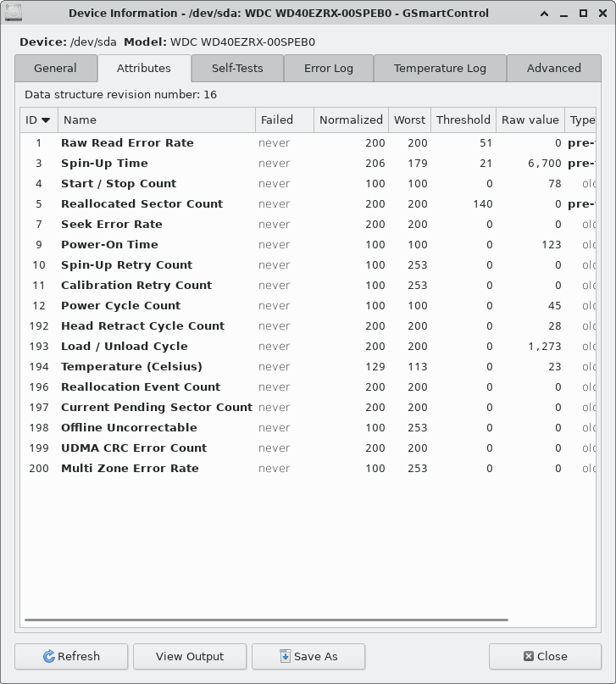Image resolution: width=616 pixels, height=684 pixels.
Task: Click Multi Zone Error Rate row
Action: coord(308,469)
